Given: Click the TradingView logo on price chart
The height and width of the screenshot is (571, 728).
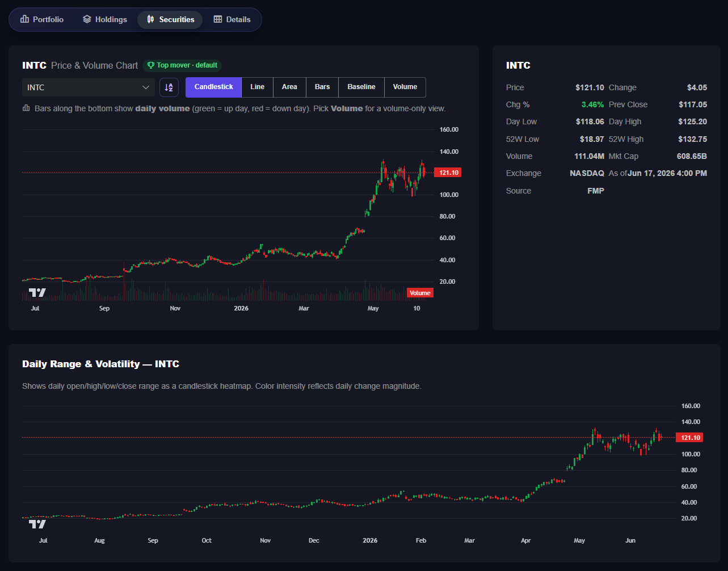Looking at the screenshot, I should tap(37, 293).
